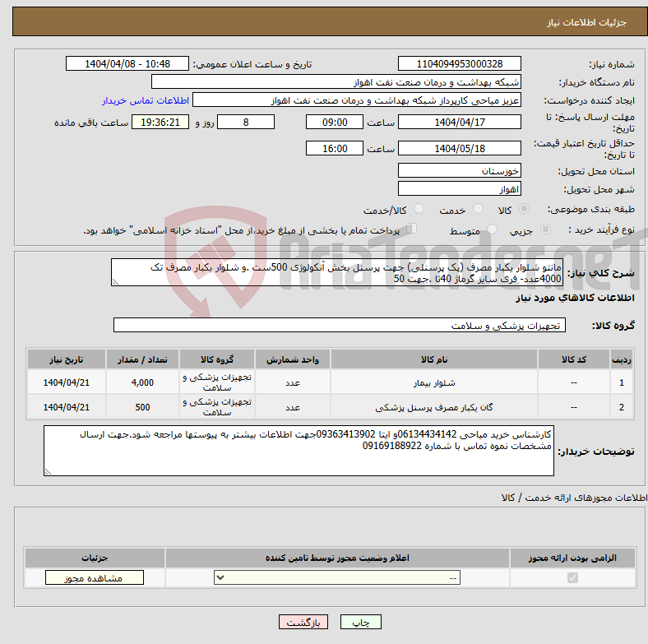Click the کد کالا column header

574,359
